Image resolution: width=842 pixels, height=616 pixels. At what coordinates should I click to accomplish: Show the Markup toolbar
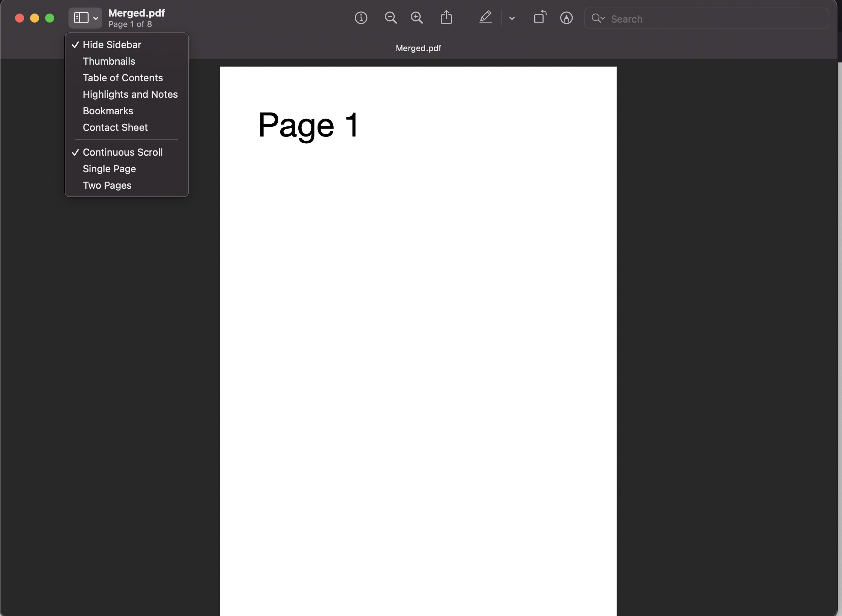(566, 18)
